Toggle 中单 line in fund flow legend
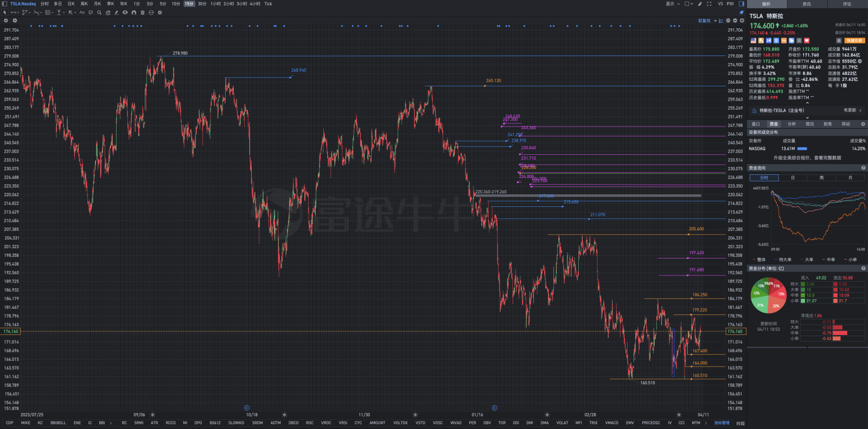This screenshot has width=868, height=429. tap(828, 260)
